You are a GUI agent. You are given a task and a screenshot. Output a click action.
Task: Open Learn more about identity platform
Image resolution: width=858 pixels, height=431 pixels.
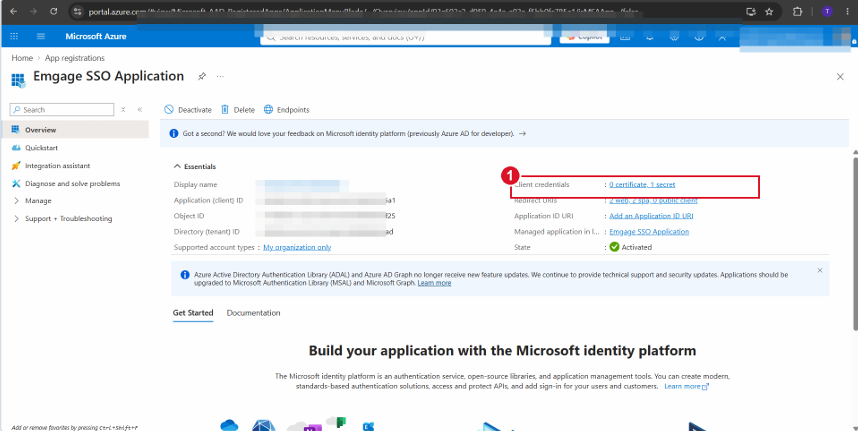pyautogui.click(x=687, y=386)
